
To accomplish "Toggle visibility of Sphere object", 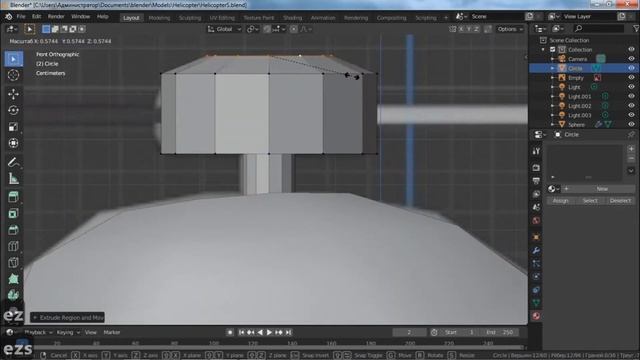I will click(x=631, y=124).
